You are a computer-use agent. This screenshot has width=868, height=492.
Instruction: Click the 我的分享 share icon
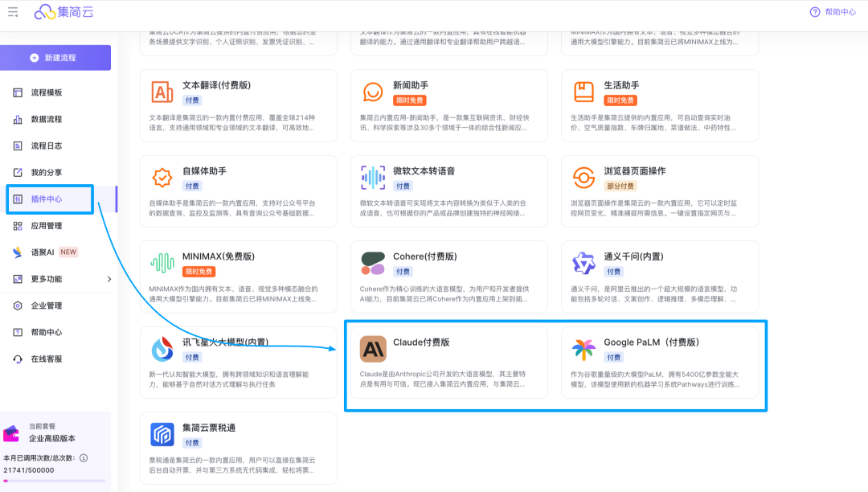point(18,172)
